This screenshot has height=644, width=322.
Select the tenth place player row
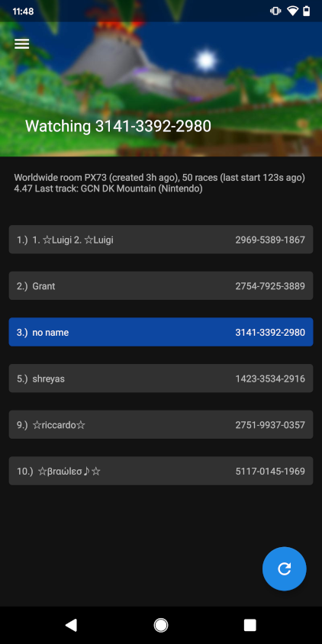pos(161,471)
